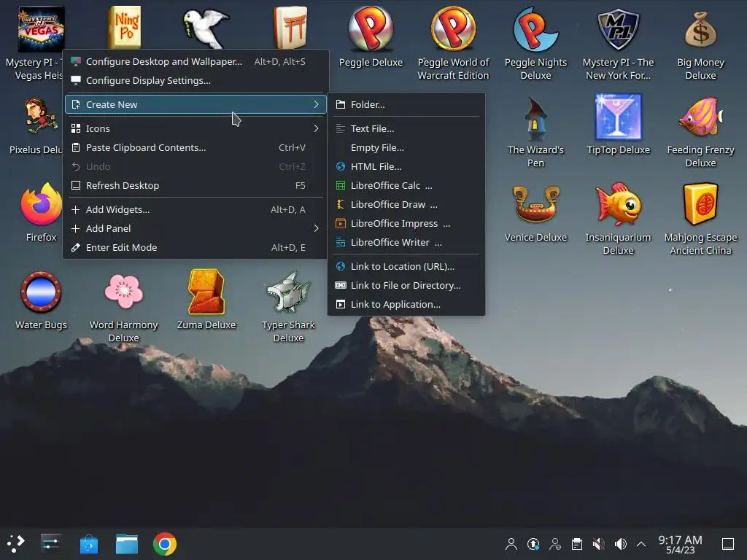Launch Zuma Deluxe desktop icon
Viewport: 747px width, 560px height.
point(206,292)
